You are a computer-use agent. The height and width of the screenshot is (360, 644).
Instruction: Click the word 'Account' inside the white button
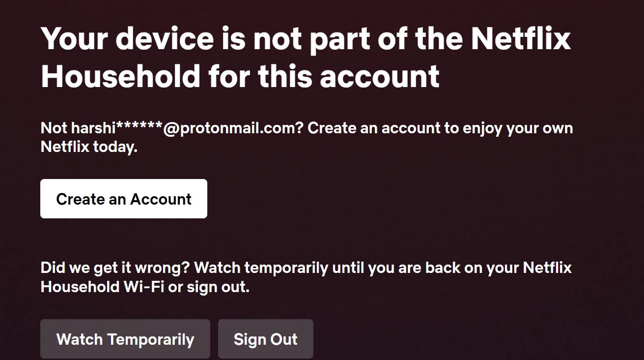pos(161,199)
